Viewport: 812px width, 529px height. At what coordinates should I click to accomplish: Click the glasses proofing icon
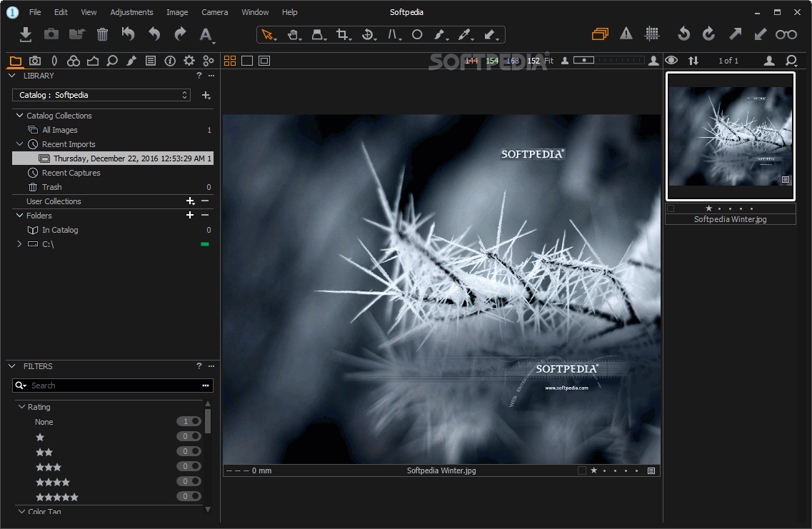pyautogui.click(x=786, y=35)
